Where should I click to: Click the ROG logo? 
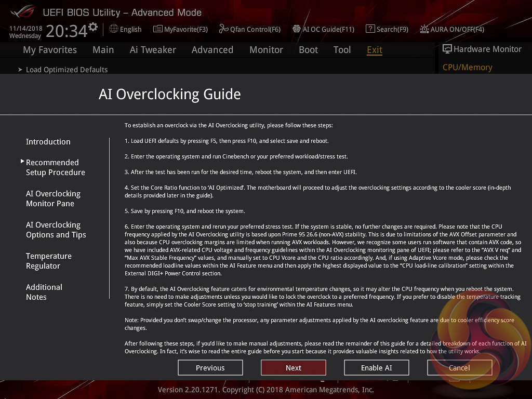click(23, 12)
